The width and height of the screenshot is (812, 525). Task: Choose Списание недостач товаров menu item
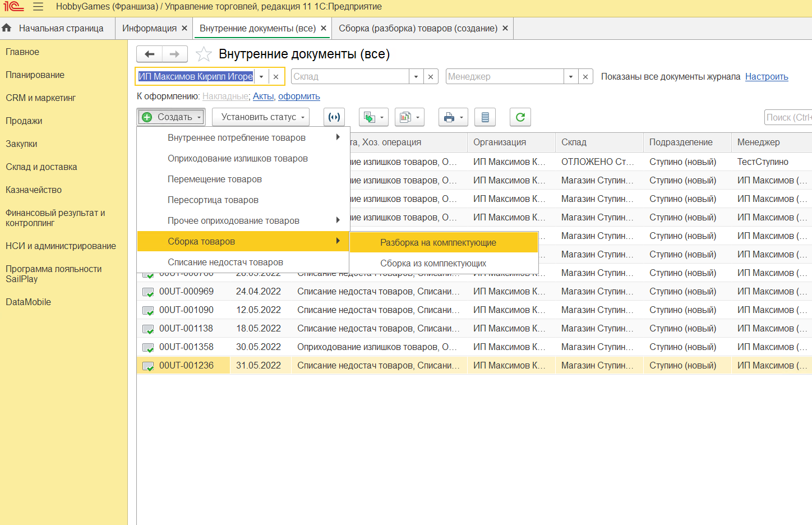(x=243, y=262)
